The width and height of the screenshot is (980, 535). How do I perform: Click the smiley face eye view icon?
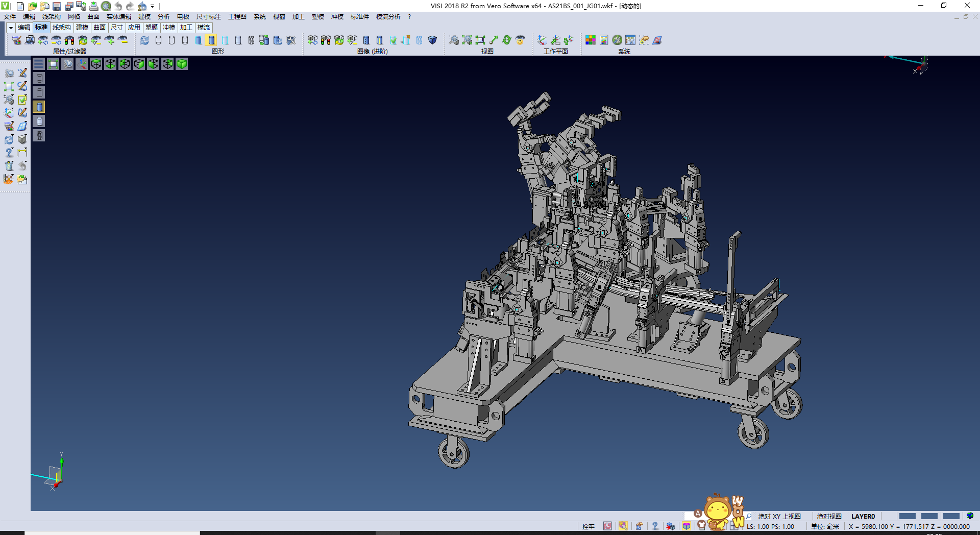pos(520,40)
